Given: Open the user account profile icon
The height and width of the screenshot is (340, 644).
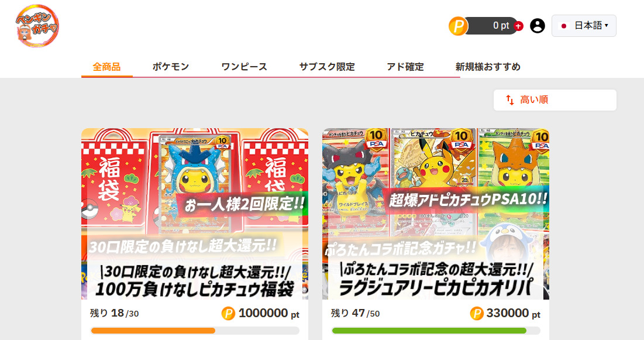Looking at the screenshot, I should tap(537, 26).
